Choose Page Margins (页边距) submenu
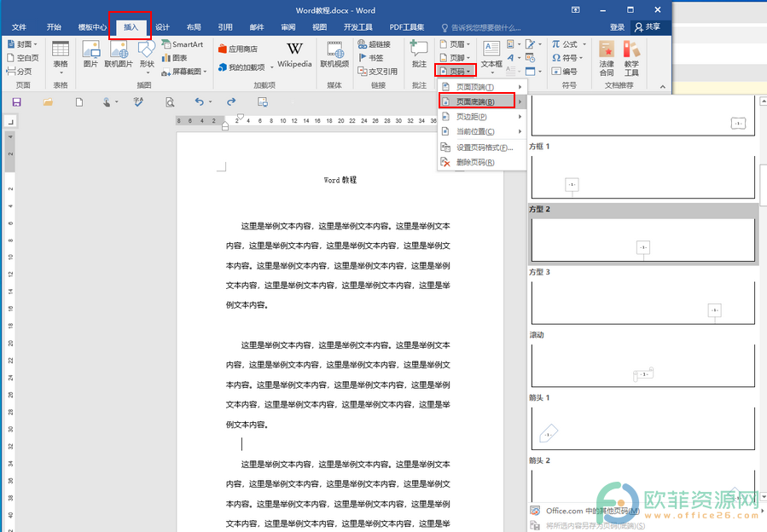767x532 pixels. tap(482, 117)
